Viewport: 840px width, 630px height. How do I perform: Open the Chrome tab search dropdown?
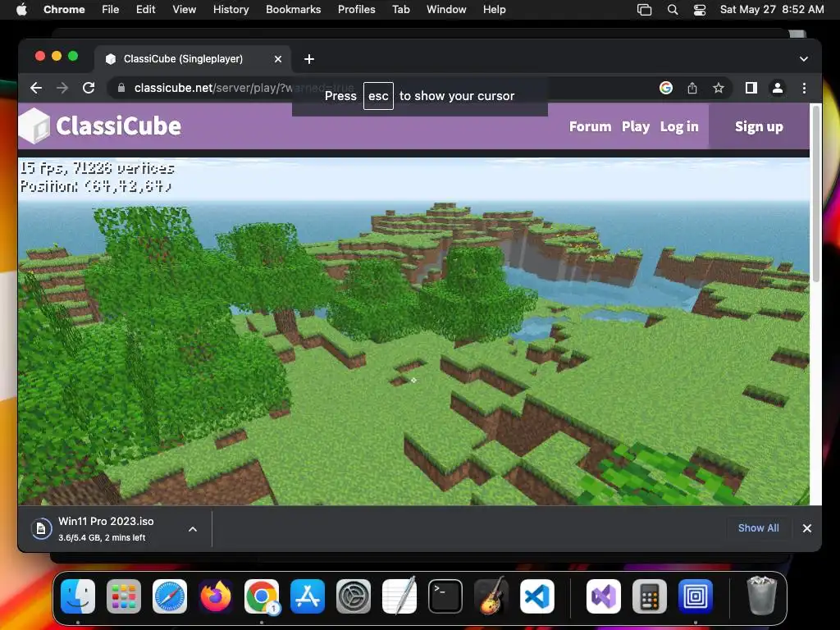point(804,59)
